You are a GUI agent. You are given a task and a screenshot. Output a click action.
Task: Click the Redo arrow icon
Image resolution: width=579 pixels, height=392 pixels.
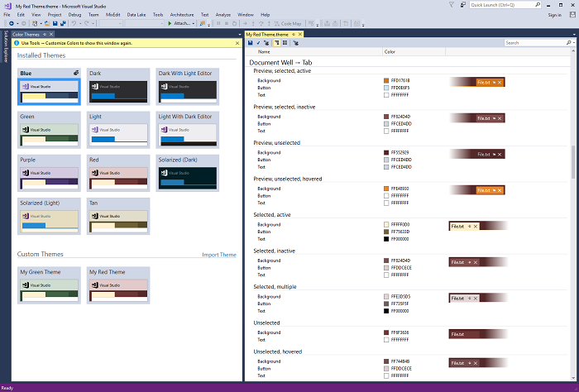click(87, 24)
